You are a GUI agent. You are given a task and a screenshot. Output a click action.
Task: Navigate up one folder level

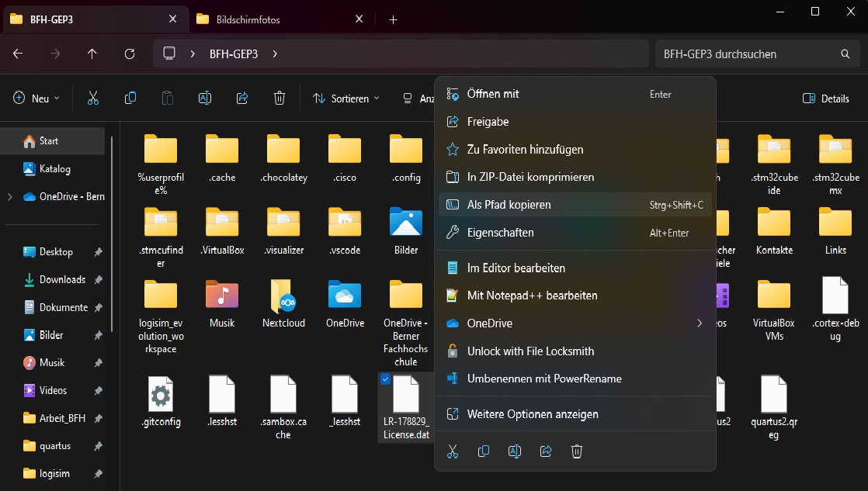click(92, 54)
